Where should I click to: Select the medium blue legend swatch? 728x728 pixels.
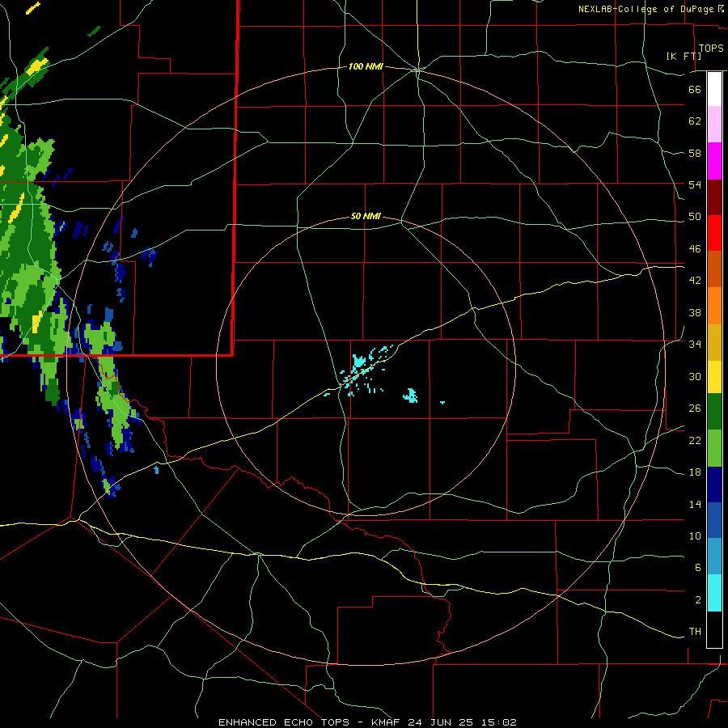click(714, 520)
